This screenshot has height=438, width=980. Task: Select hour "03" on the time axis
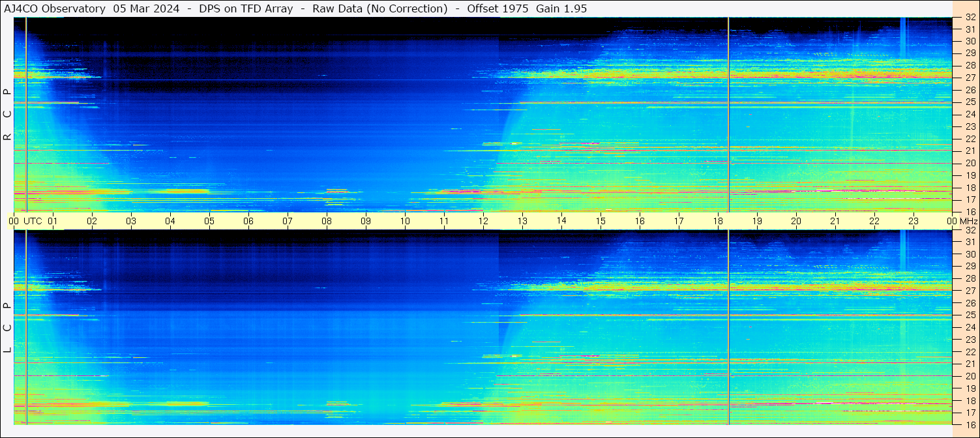click(131, 221)
